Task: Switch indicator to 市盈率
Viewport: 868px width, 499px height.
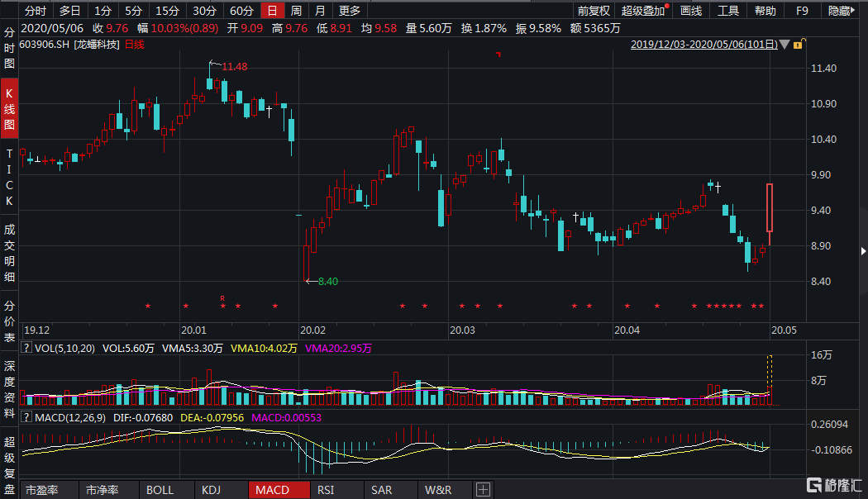Action: point(41,490)
